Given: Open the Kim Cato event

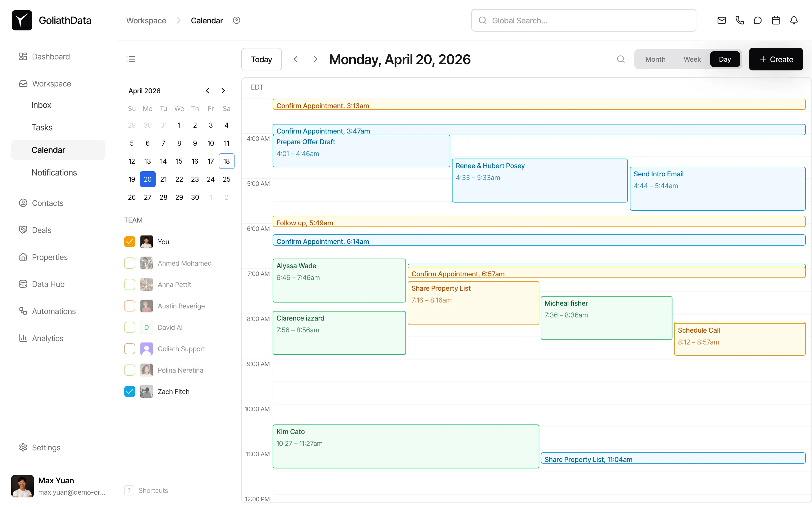Looking at the screenshot, I should click(405, 446).
